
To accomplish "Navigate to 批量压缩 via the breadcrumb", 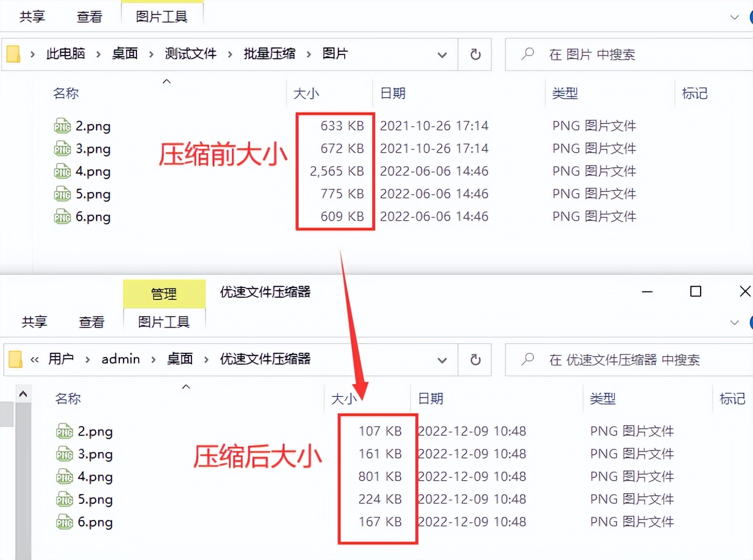I will click(269, 54).
